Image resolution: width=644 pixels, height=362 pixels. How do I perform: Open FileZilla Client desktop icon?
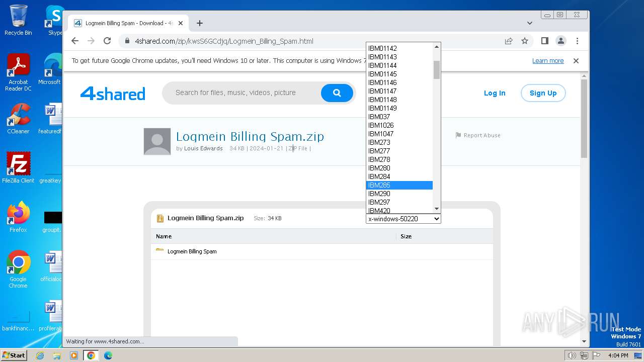(18, 168)
